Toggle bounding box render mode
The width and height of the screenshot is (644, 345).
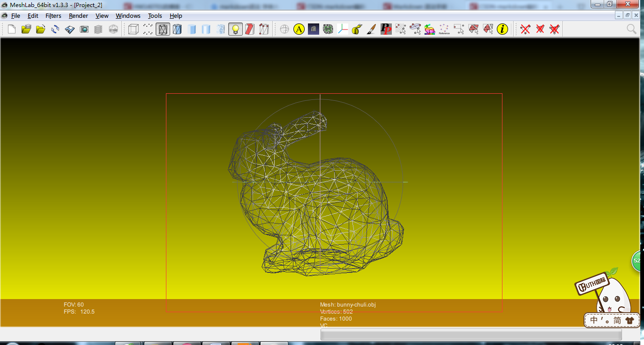[134, 30]
